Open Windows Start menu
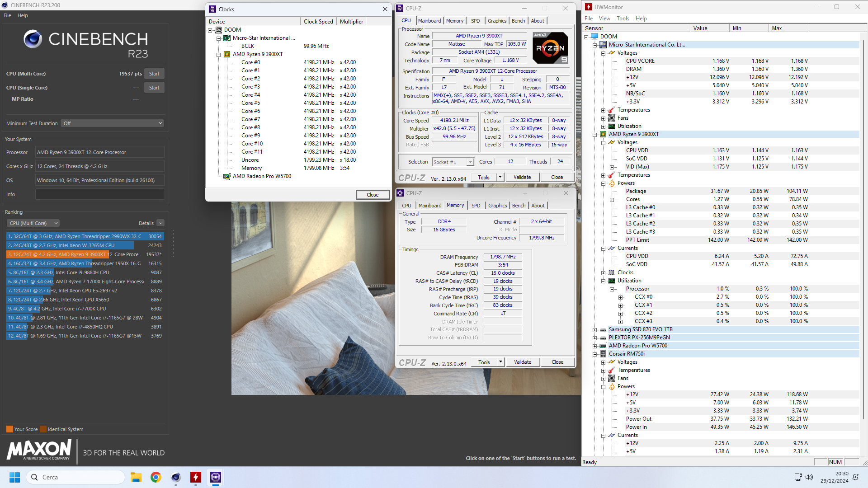The image size is (868, 488). (14, 477)
